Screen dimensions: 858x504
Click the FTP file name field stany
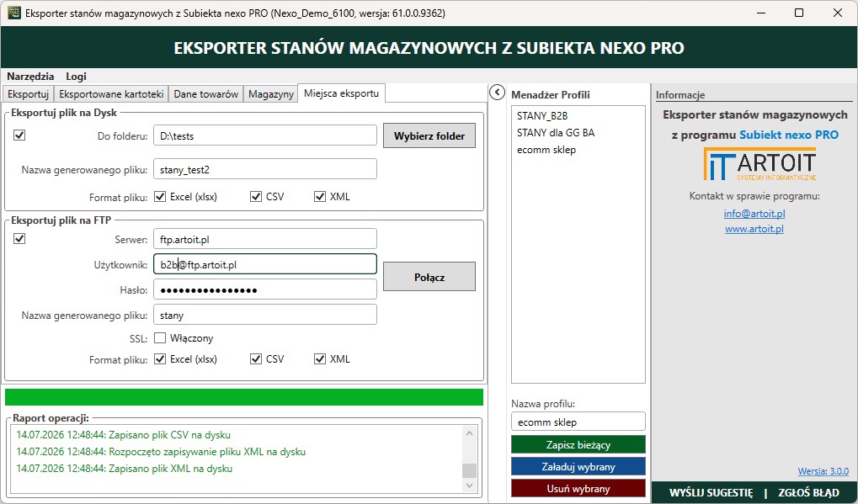(265, 315)
